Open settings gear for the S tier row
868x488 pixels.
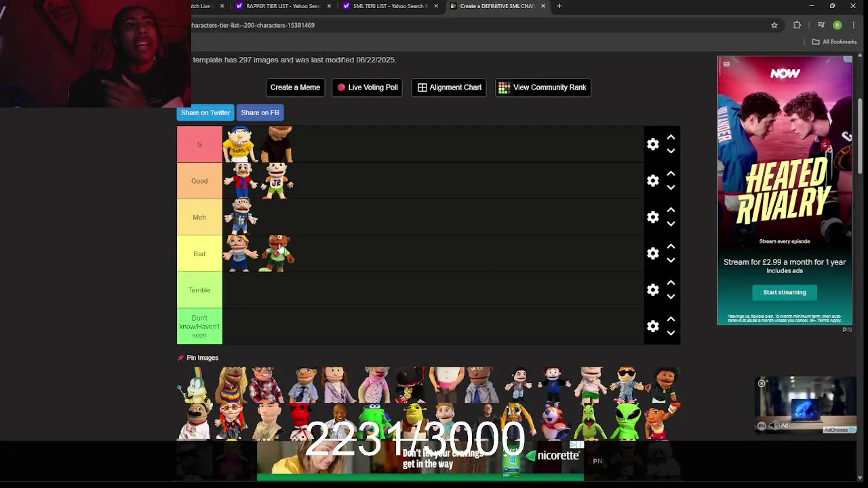click(x=653, y=144)
